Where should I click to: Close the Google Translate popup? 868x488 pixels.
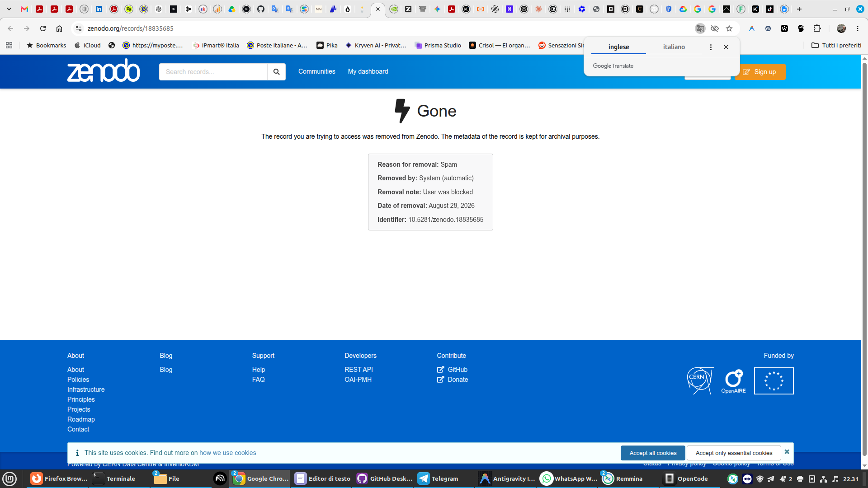point(726,47)
